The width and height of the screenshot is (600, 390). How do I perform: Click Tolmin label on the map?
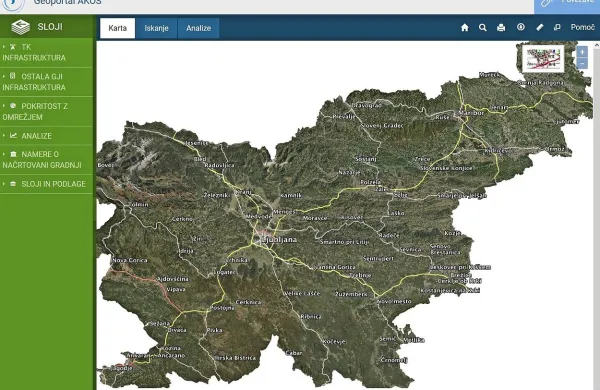point(139,204)
